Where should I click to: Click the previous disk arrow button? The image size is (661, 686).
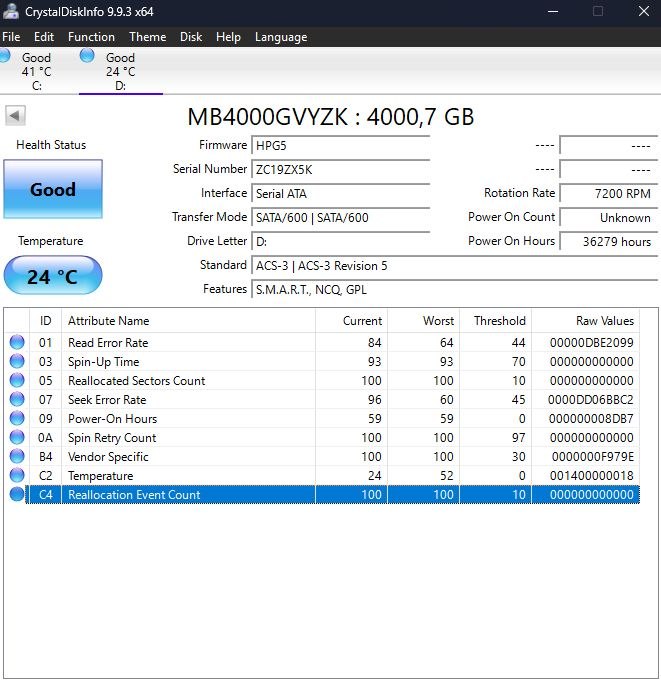coord(15,116)
